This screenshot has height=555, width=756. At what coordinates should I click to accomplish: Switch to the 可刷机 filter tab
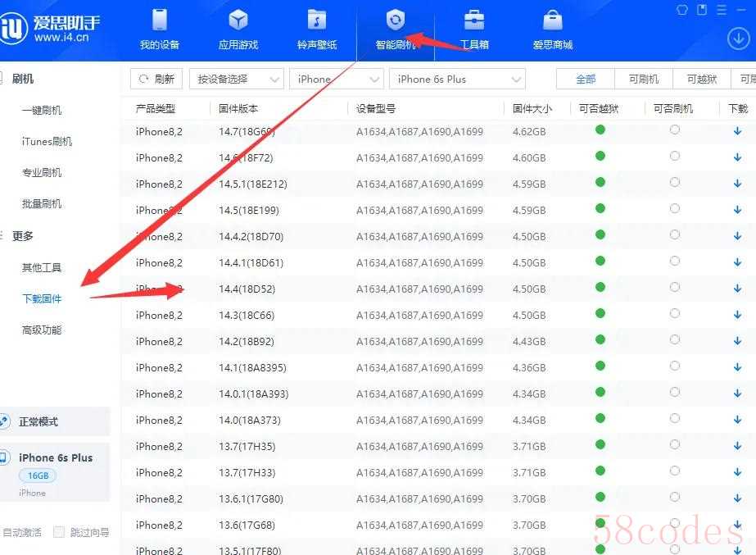point(644,80)
